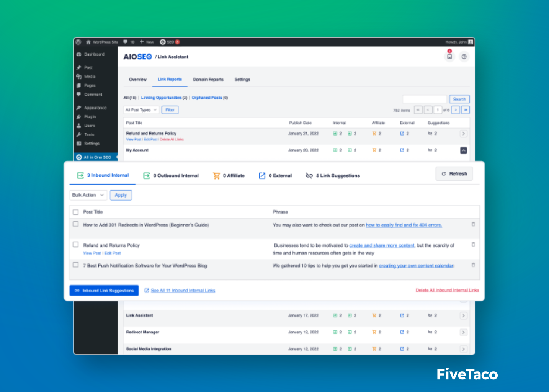
Task: Delete inbound link from Refund and Returns row
Action: click(473, 245)
